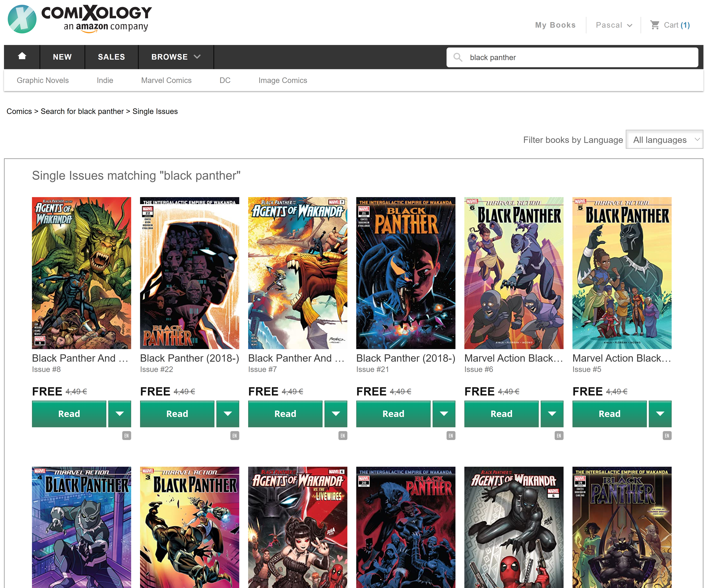Open the SALES menu item

pyautogui.click(x=111, y=57)
